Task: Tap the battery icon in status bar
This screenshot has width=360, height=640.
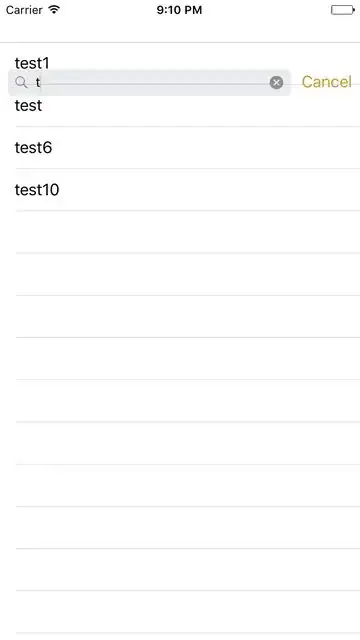Action: (343, 10)
